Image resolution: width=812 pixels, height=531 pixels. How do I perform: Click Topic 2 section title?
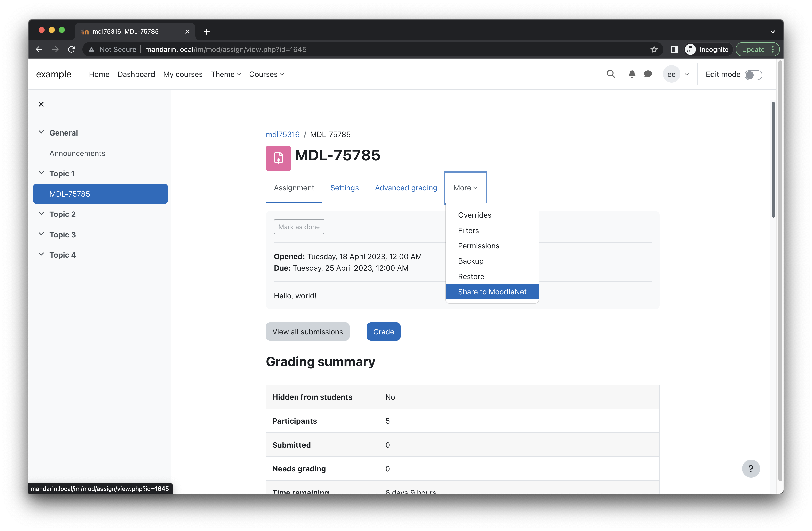point(63,214)
